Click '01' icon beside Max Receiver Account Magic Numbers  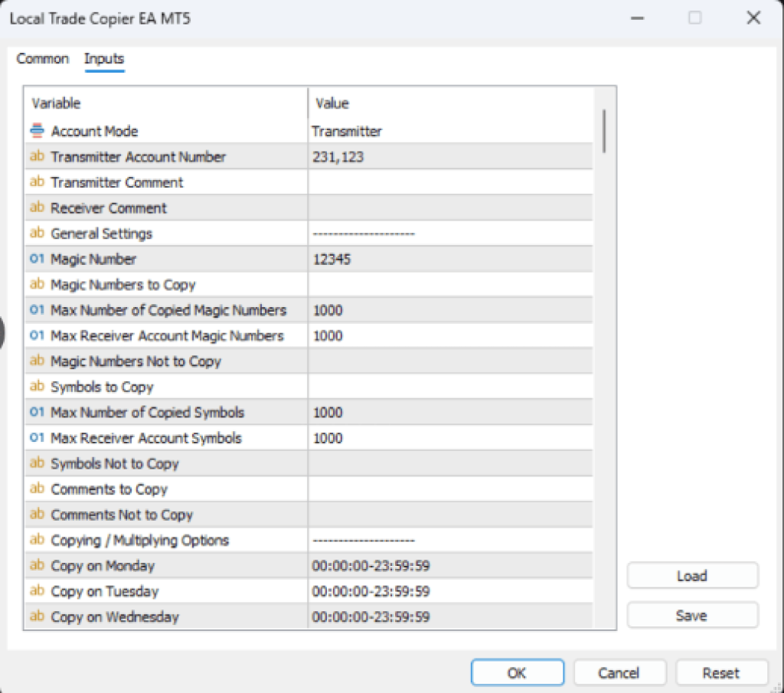[37, 335]
